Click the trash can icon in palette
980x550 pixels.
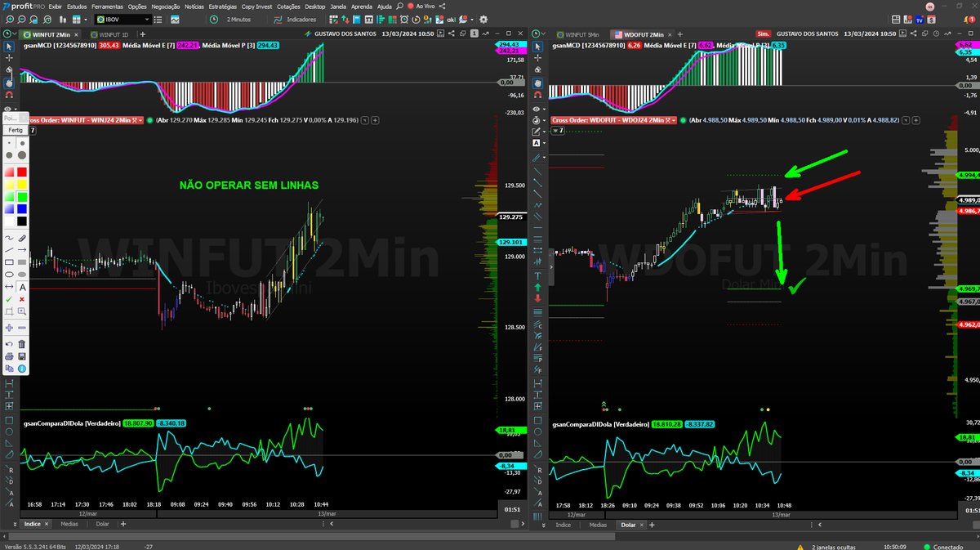pyautogui.click(x=22, y=342)
